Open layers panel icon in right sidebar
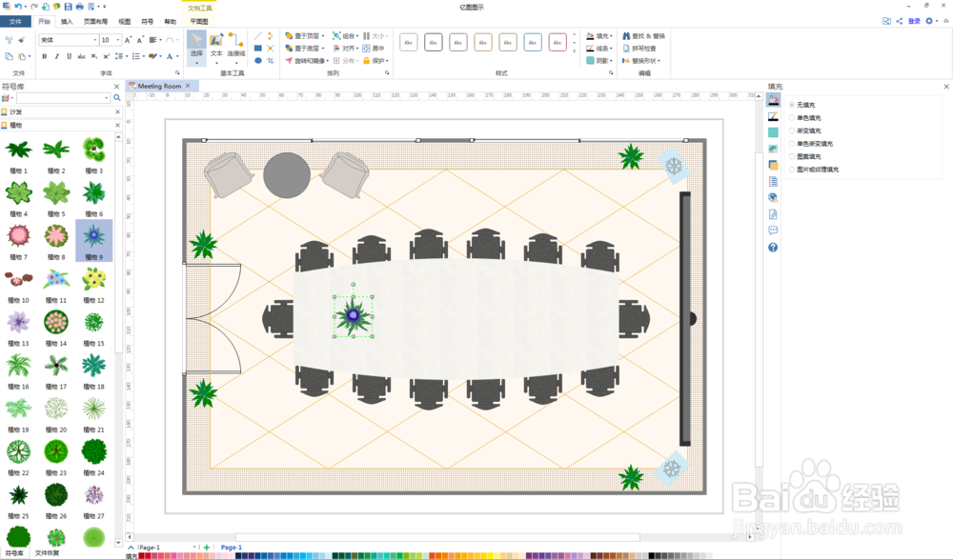The height and width of the screenshot is (560, 953). point(773,165)
